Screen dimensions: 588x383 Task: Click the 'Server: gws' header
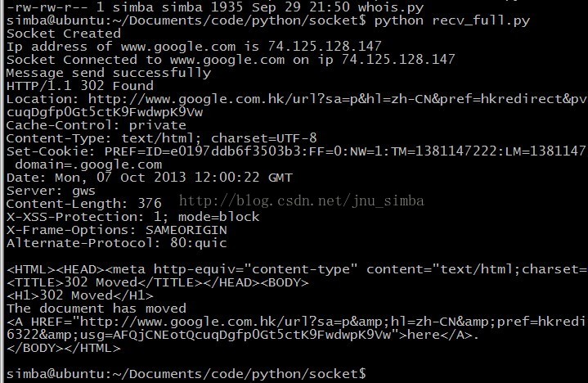[51, 191]
